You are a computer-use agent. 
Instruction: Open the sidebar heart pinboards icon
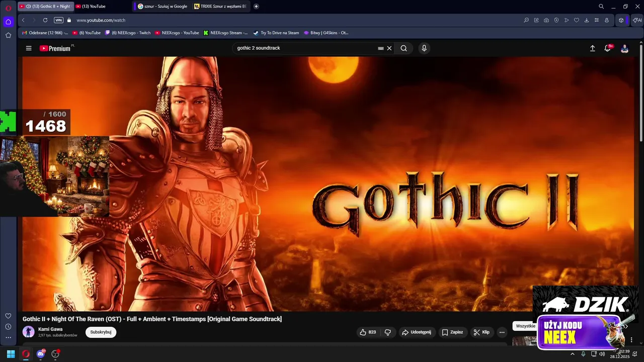(x=8, y=316)
